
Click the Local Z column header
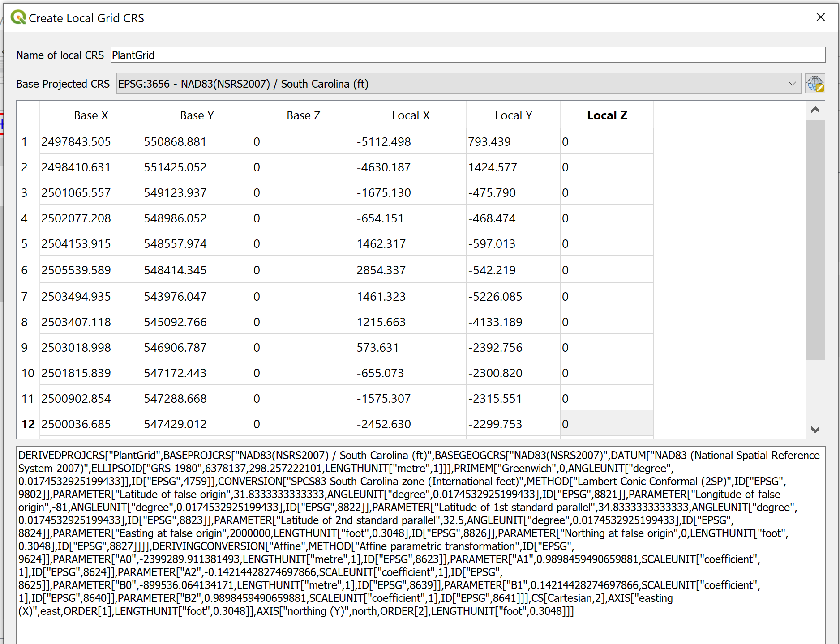(607, 115)
